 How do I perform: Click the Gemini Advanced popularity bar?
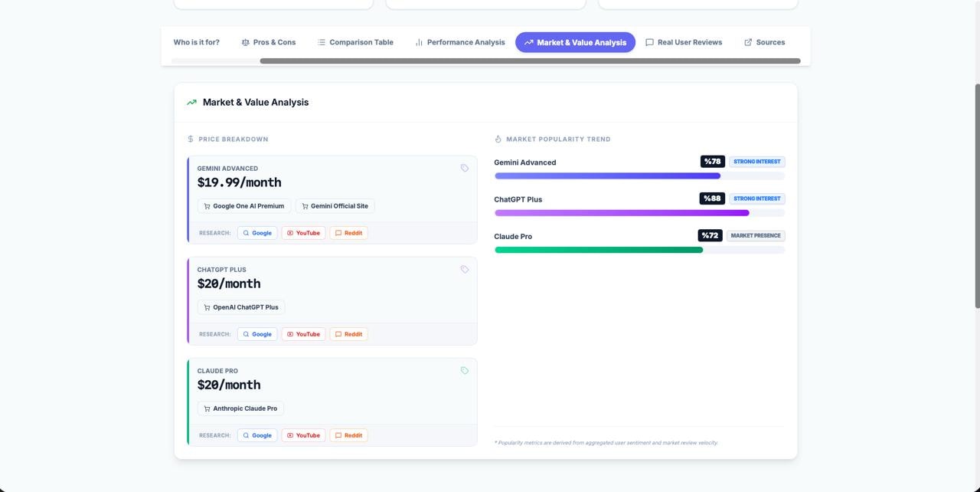click(639, 175)
